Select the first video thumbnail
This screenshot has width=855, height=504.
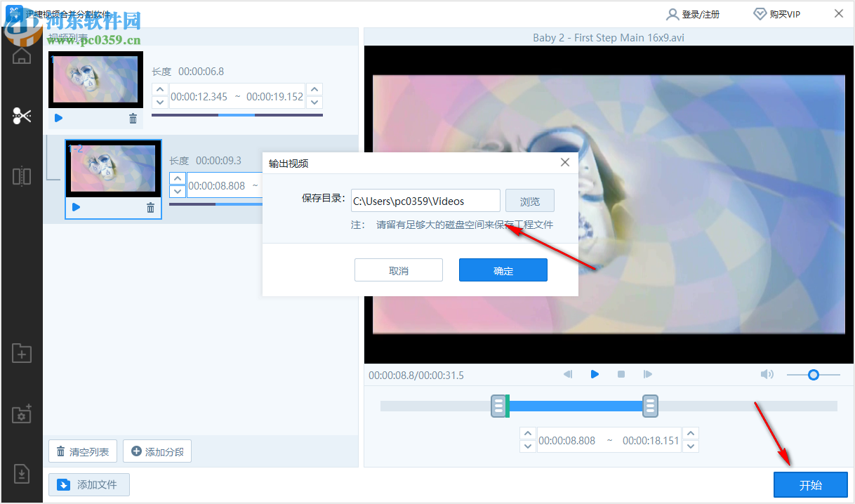(x=95, y=79)
